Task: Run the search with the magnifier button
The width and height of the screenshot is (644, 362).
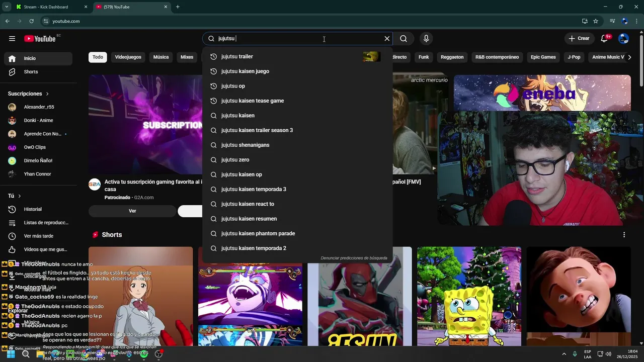Action: click(404, 39)
